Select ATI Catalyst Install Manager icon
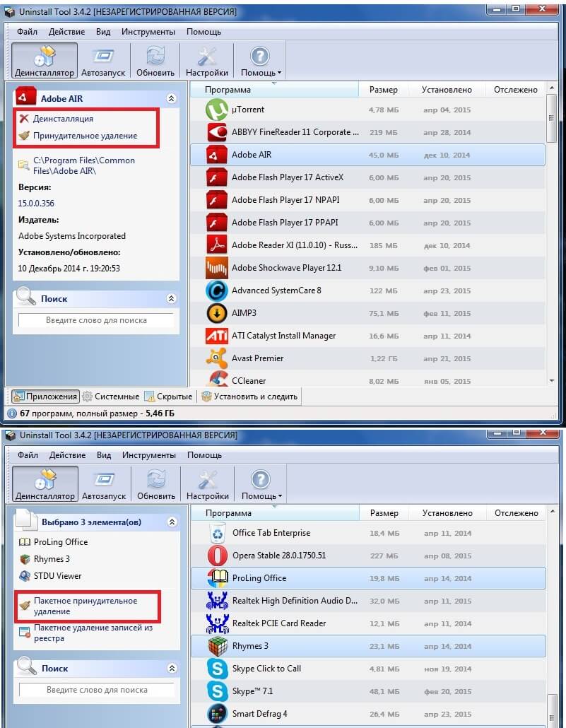 click(x=216, y=336)
